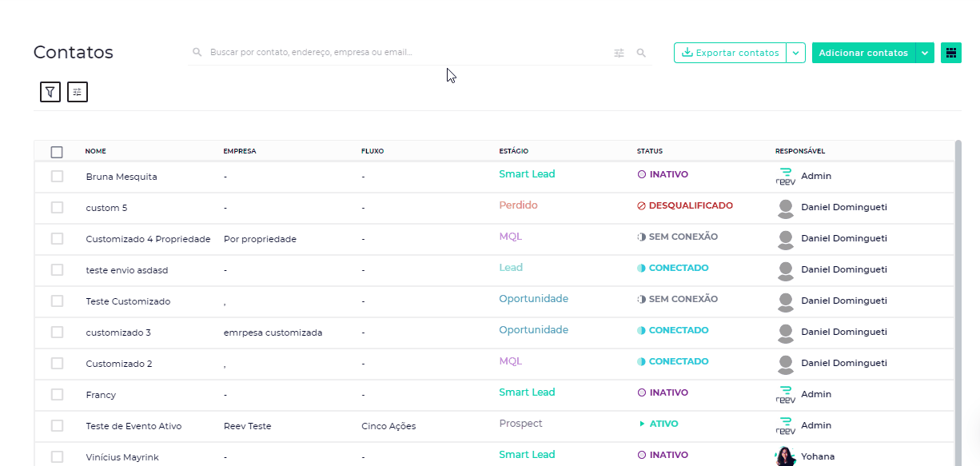Sort by the Nome column header
This screenshot has height=466, width=980.
click(96, 151)
